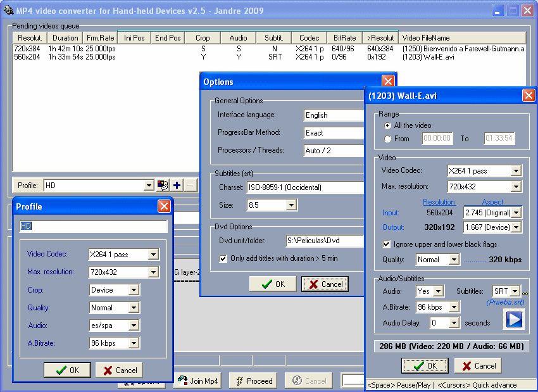Click the blue play preview button

(514, 320)
